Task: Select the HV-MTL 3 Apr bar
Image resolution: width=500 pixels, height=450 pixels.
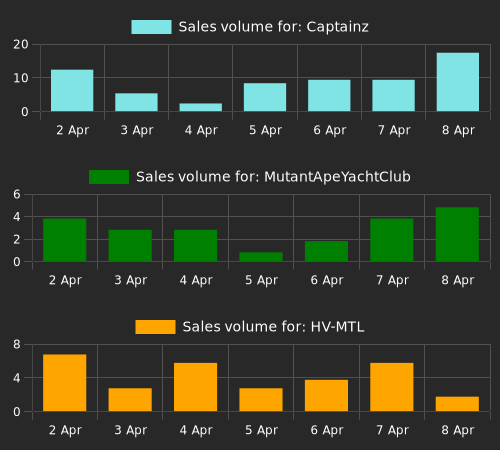Action: tap(130, 400)
